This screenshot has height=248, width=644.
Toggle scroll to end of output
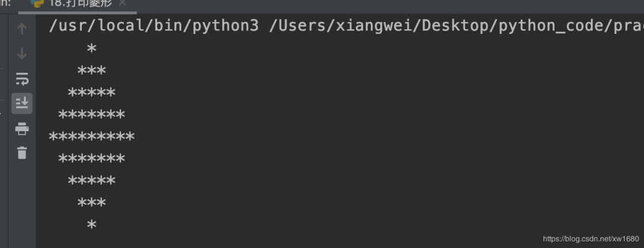click(x=22, y=103)
